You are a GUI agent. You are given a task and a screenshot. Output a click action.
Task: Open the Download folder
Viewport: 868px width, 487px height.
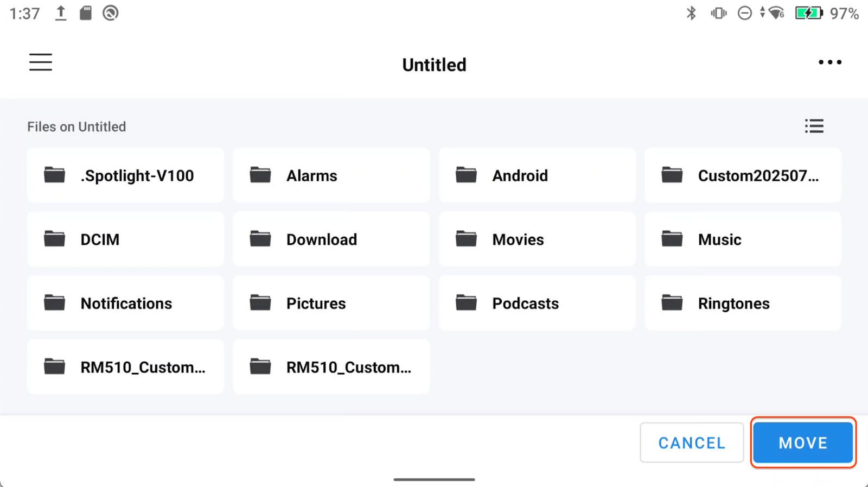331,239
